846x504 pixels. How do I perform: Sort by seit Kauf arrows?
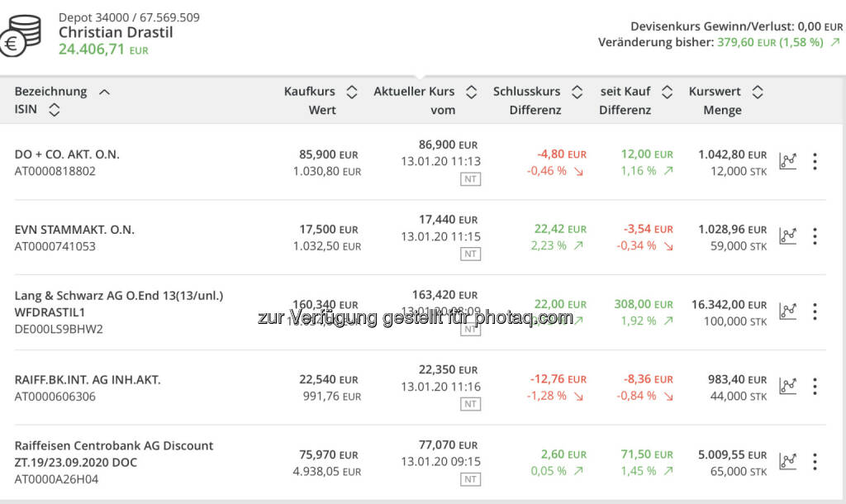coord(668,92)
